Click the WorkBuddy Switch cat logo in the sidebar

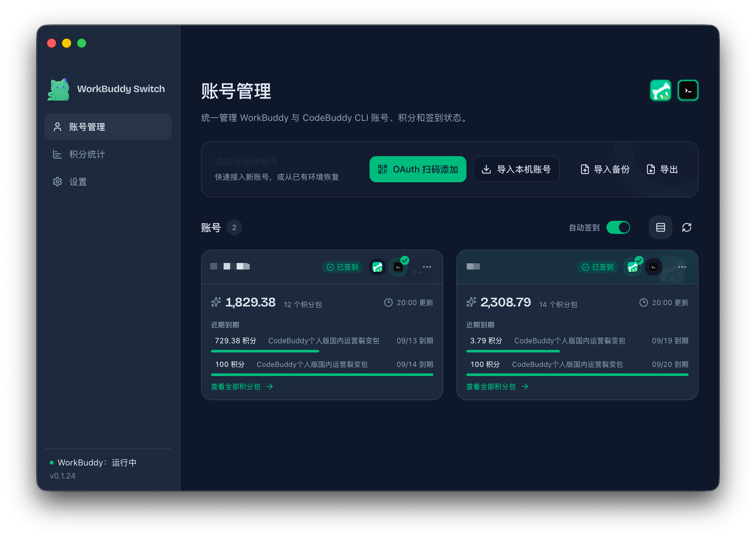pos(58,89)
